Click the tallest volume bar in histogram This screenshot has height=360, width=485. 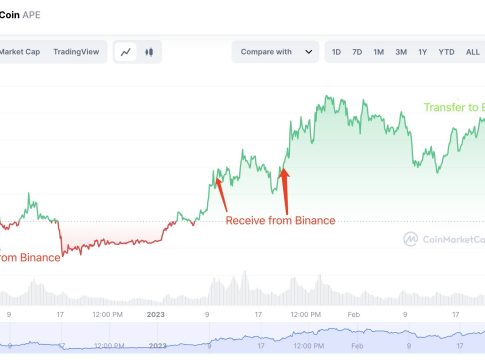[245, 288]
